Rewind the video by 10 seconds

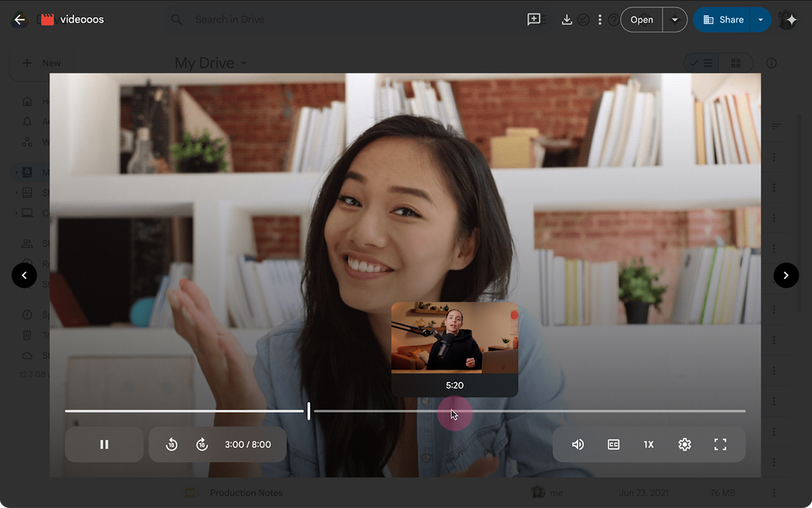pos(172,444)
